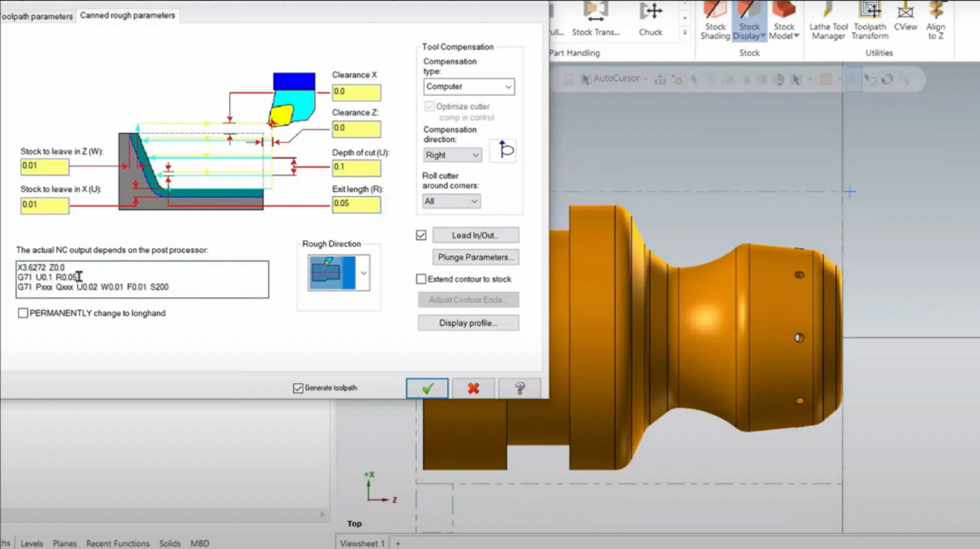Open the Solids panel tab
The image size is (980, 549).
[x=169, y=543]
